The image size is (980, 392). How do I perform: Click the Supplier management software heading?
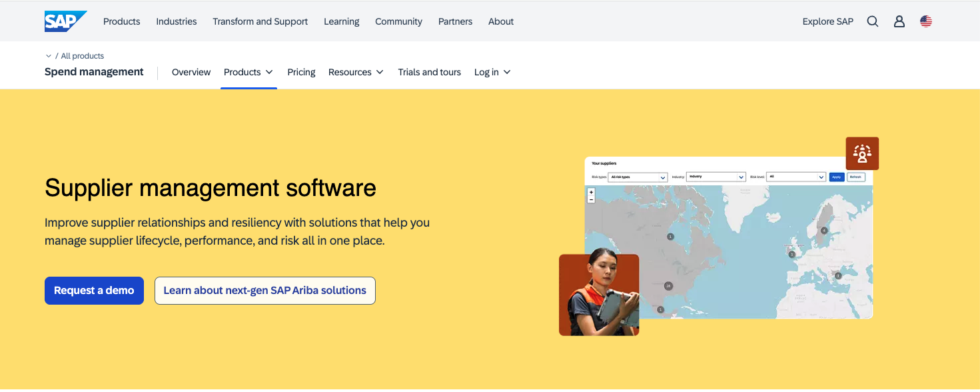211,188
